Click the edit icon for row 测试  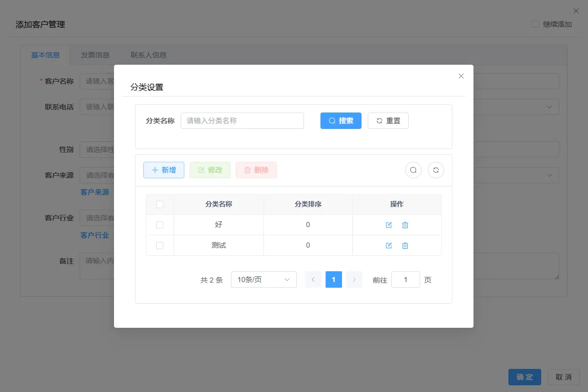coord(389,246)
